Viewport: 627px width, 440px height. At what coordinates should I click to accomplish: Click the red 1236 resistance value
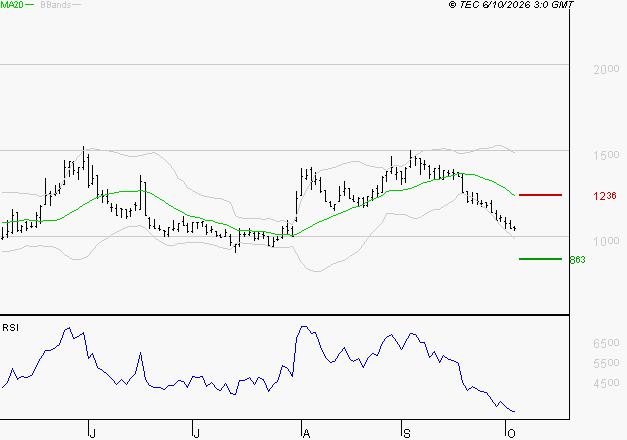pyautogui.click(x=605, y=196)
